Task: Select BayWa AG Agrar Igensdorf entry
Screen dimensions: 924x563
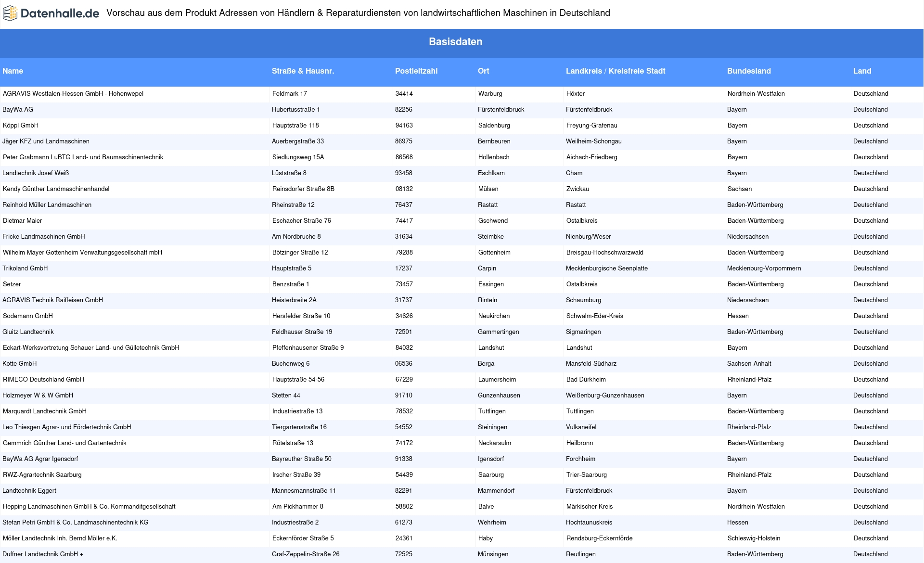Action: pyautogui.click(x=40, y=459)
